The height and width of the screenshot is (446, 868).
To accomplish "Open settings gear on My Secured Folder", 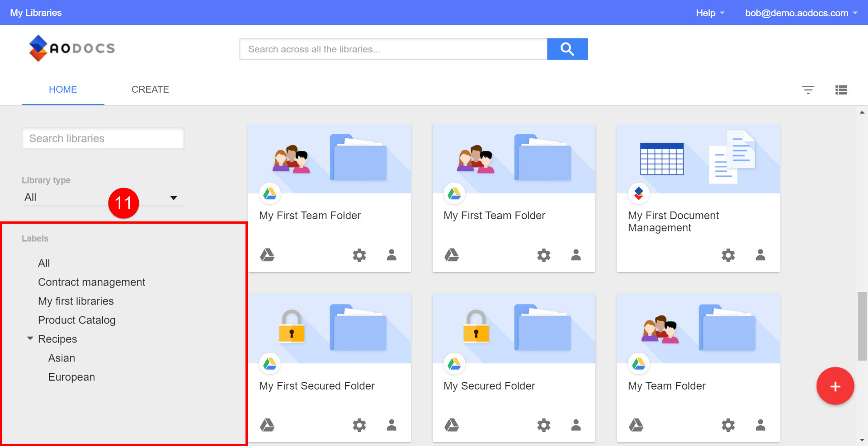I will [543, 425].
